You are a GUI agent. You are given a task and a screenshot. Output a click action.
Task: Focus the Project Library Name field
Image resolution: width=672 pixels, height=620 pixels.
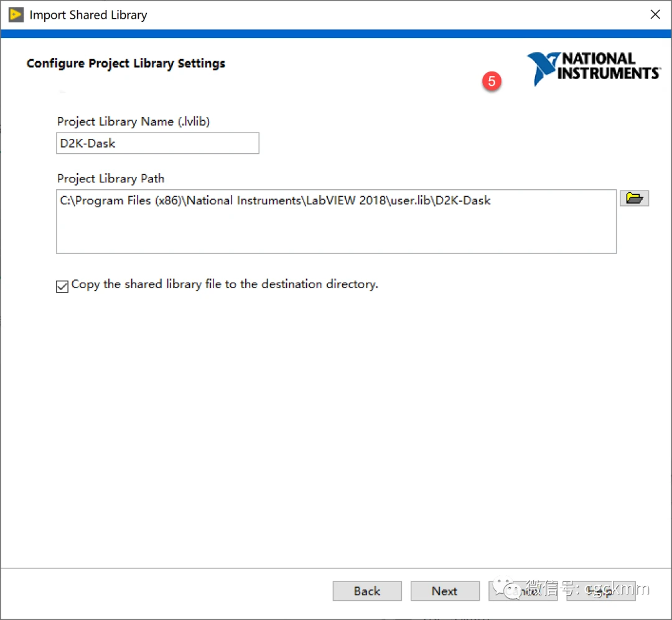click(x=157, y=143)
